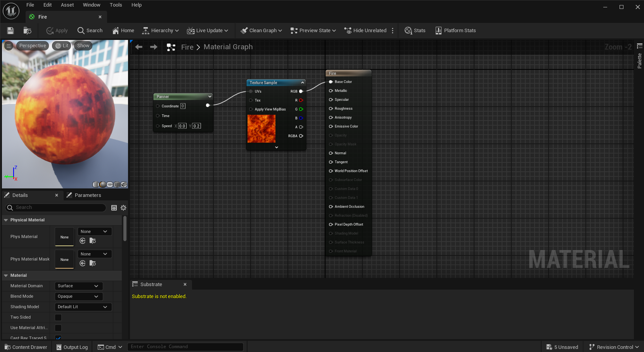Viewport: 644px width, 352px height.
Task: Toggle Details property matrix view icon
Action: (x=114, y=208)
